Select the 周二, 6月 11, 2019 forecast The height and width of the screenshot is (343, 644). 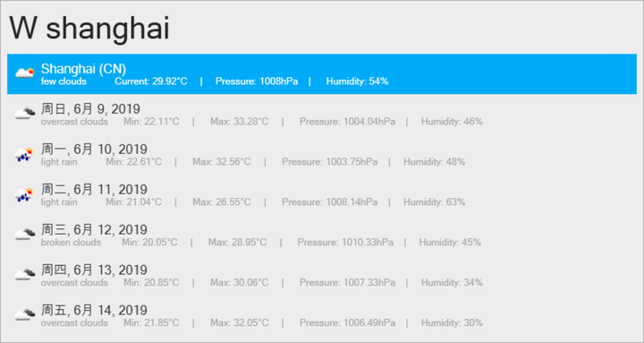(x=322, y=195)
